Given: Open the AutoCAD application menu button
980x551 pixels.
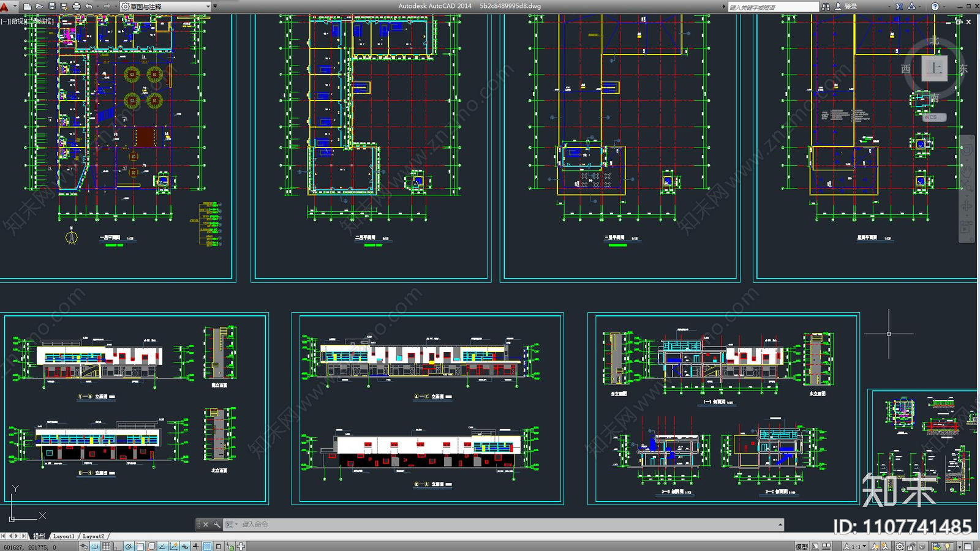Looking at the screenshot, I should 8,7.
